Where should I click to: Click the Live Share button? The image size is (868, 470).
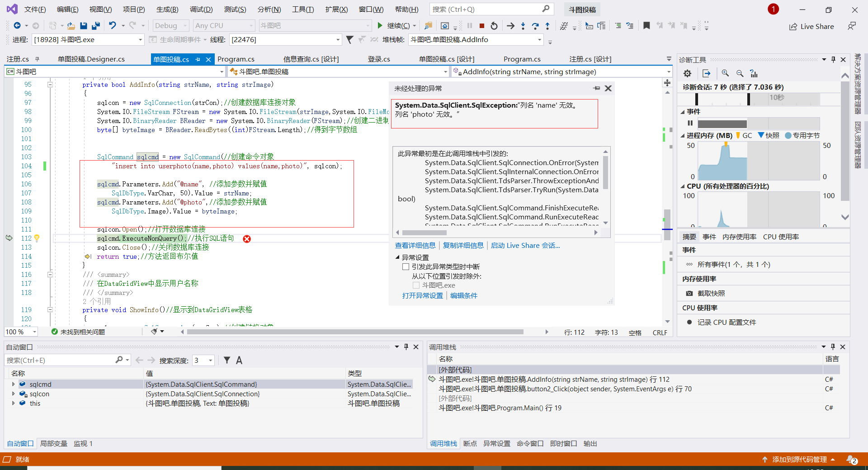point(811,27)
